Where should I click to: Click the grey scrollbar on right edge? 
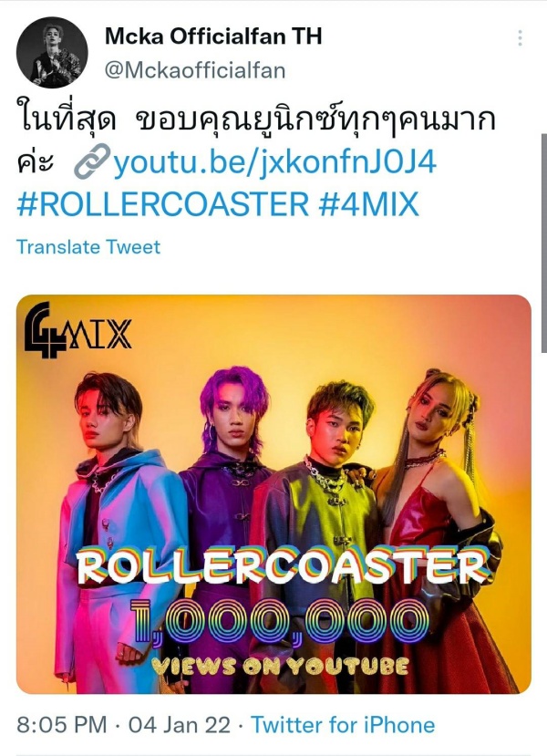click(x=544, y=243)
